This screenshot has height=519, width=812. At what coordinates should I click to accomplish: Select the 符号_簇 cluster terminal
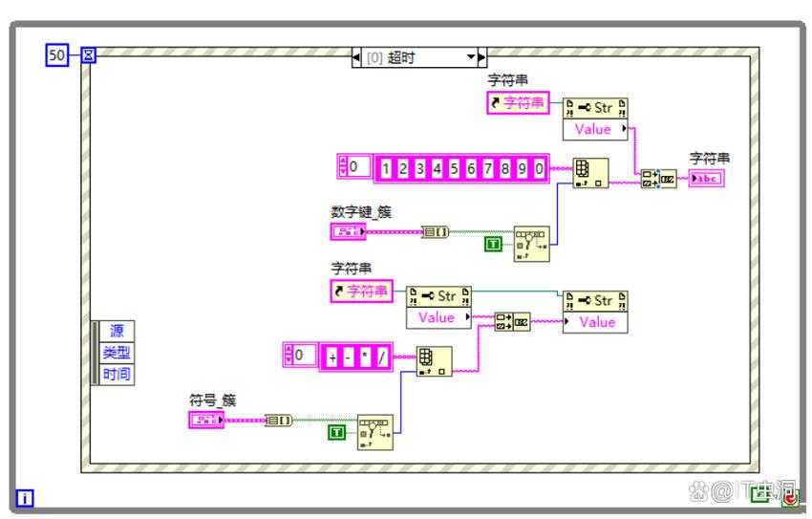pyautogui.click(x=206, y=420)
